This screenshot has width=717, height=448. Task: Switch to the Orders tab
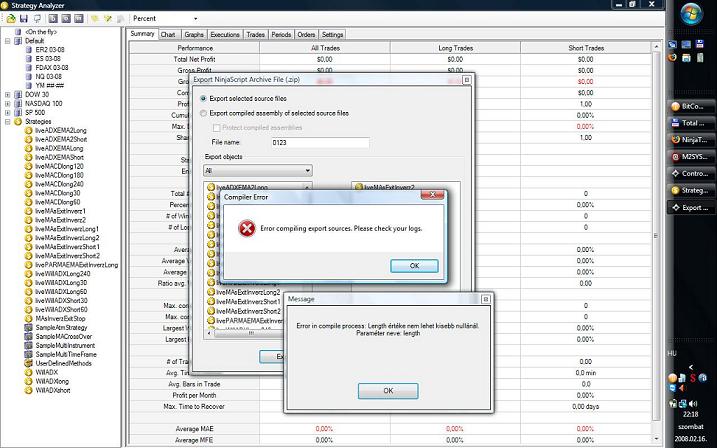point(306,35)
